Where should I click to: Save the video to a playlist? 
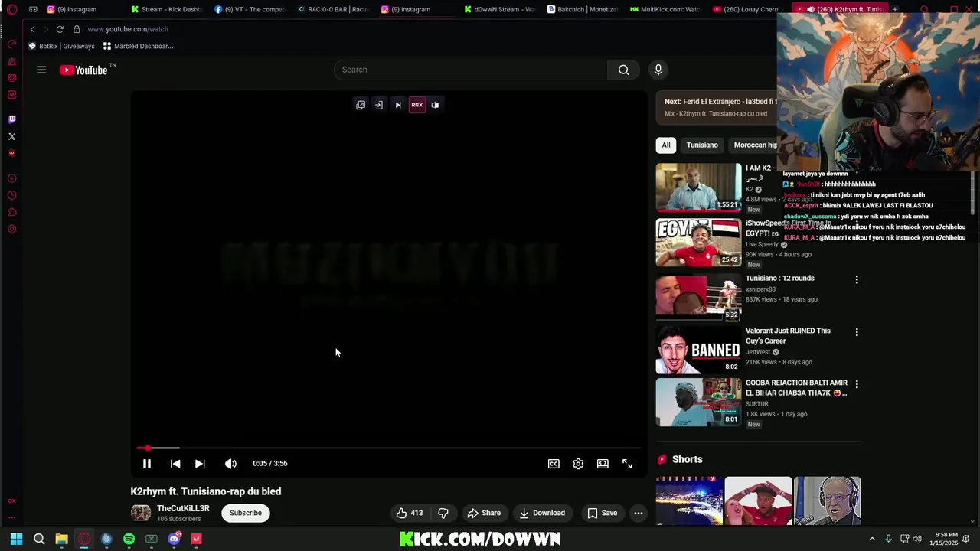602,513
